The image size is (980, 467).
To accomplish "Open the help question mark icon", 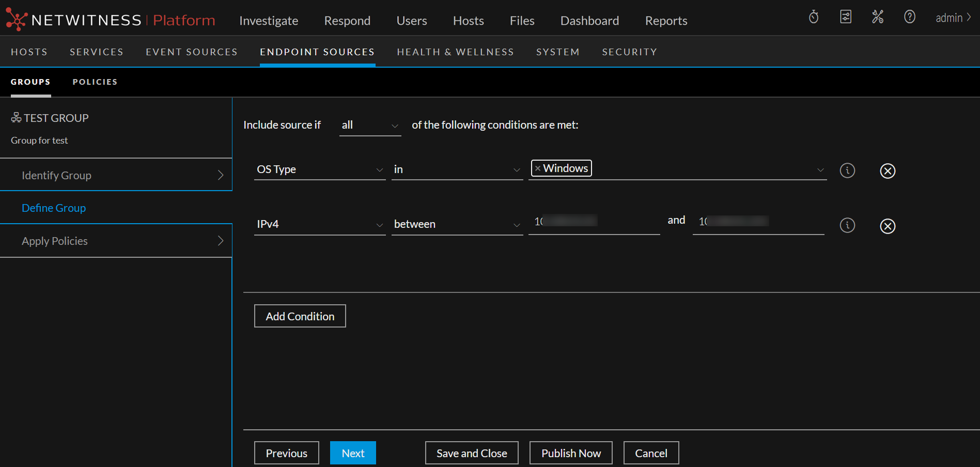I will (x=910, y=17).
